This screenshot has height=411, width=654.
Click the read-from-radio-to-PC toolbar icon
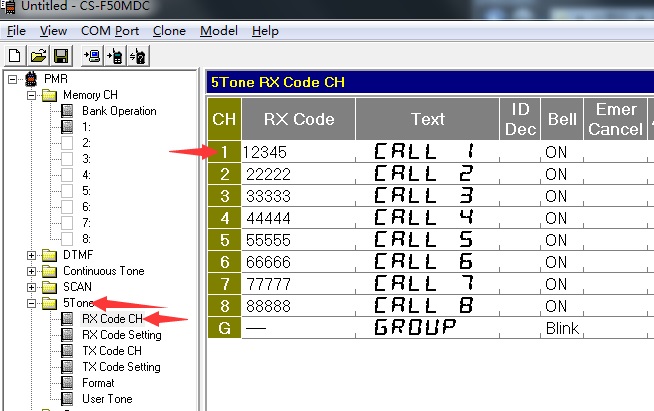click(93, 56)
